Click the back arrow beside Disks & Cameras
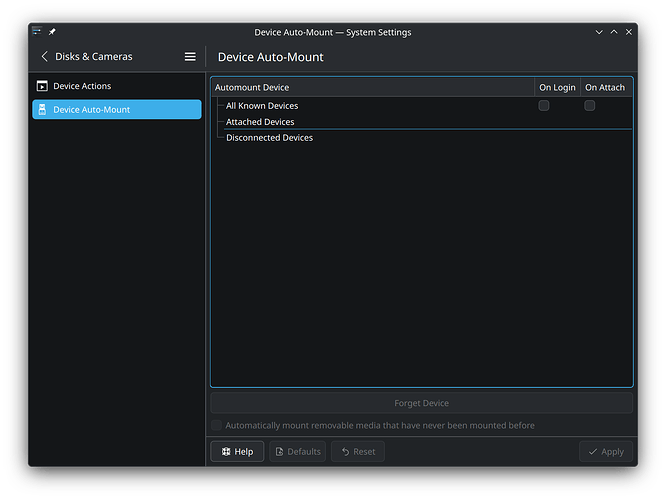The width and height of the screenshot is (665, 500). pos(44,57)
